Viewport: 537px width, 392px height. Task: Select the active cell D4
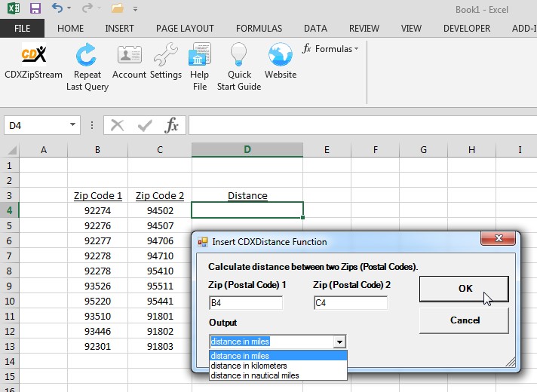point(247,210)
